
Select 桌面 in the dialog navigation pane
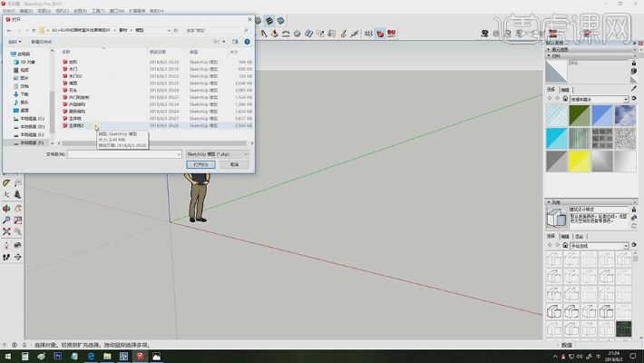[24, 109]
